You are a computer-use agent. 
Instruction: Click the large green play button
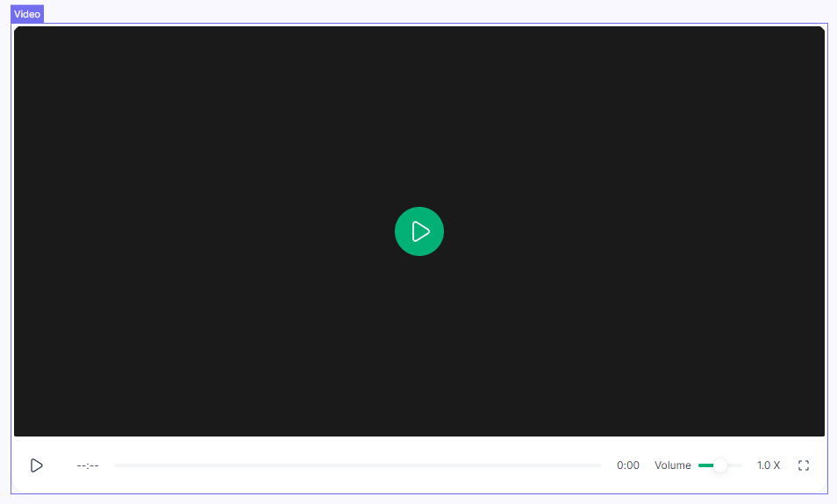[x=419, y=231]
